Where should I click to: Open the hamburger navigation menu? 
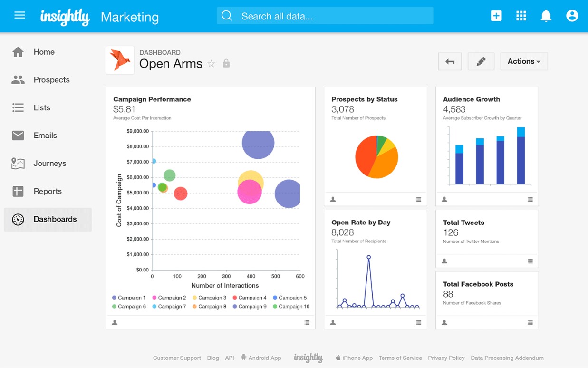[19, 15]
